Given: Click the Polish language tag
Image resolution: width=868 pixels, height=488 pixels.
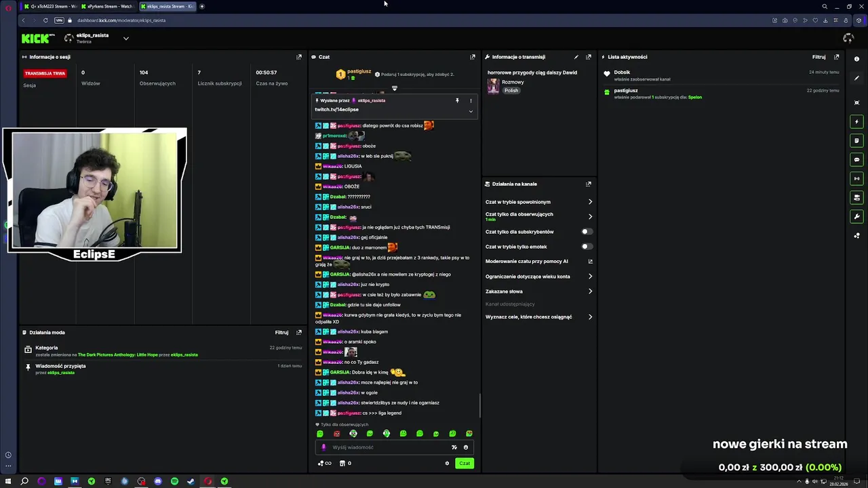Looking at the screenshot, I should pos(511,90).
